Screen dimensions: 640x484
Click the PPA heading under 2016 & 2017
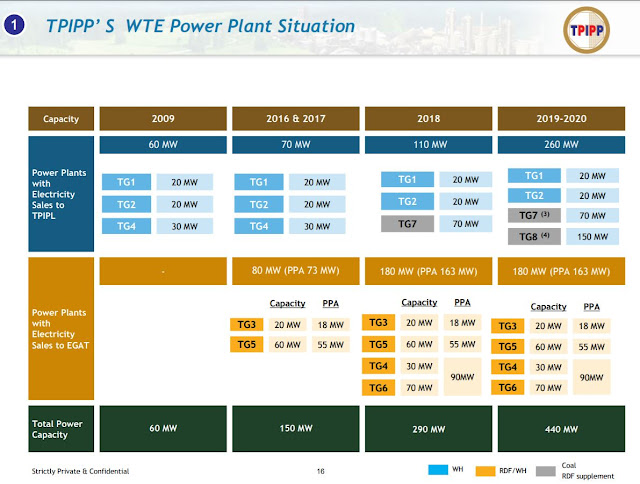point(330,303)
